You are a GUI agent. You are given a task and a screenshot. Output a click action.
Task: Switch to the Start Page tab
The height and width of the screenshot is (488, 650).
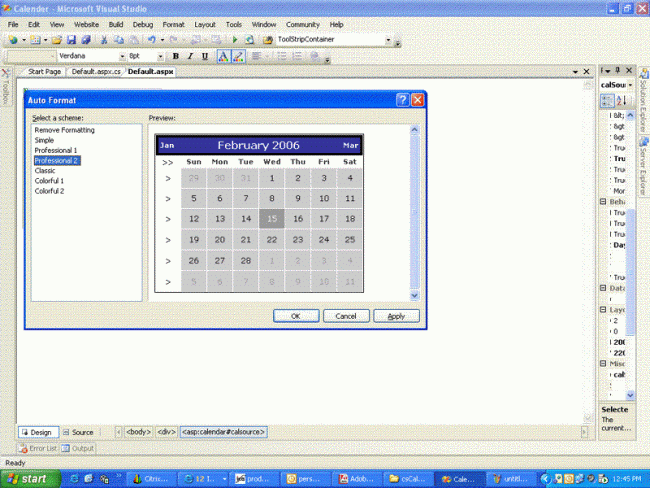[44, 72]
